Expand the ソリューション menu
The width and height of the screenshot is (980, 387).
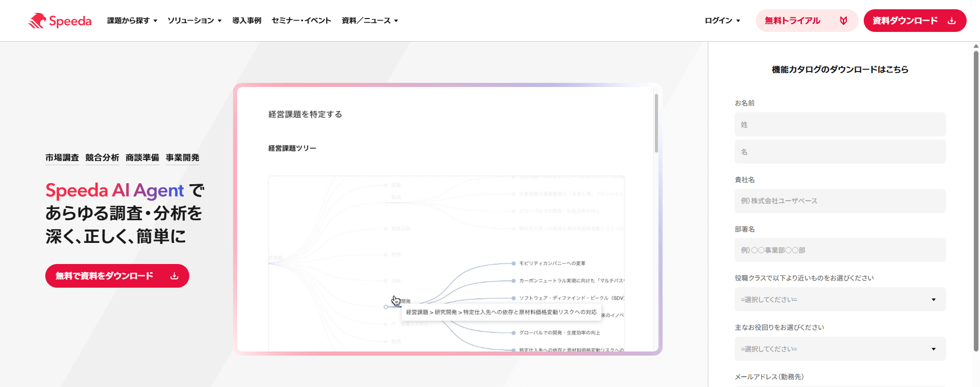(194, 21)
